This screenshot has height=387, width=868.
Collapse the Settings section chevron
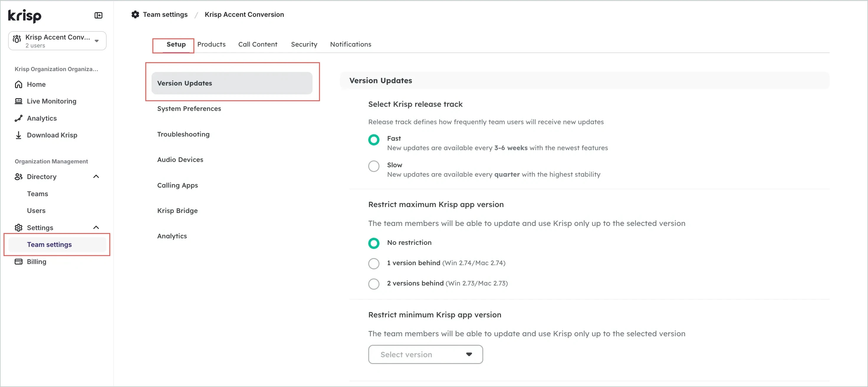click(96, 227)
